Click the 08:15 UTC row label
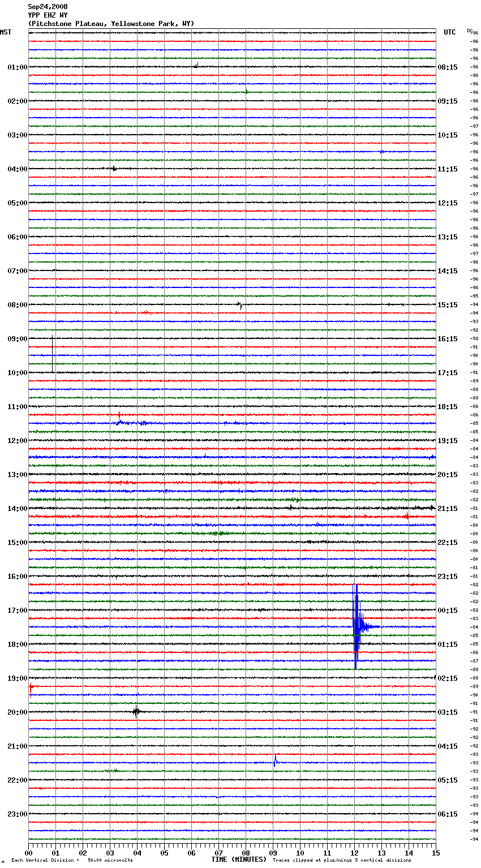481x868 pixels. pos(448,67)
